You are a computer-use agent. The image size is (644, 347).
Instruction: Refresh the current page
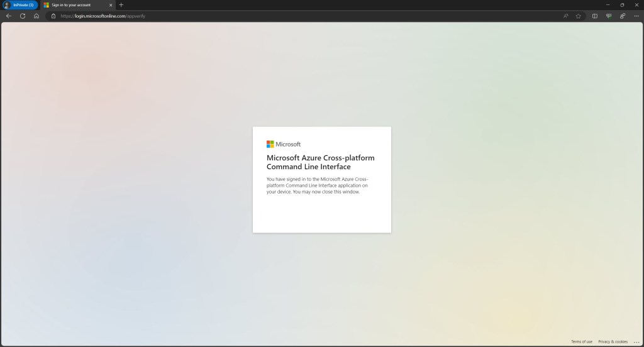click(x=23, y=16)
